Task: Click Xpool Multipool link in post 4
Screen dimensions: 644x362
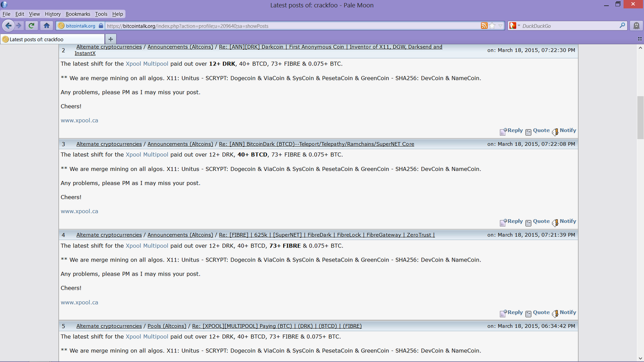Action: point(147,246)
